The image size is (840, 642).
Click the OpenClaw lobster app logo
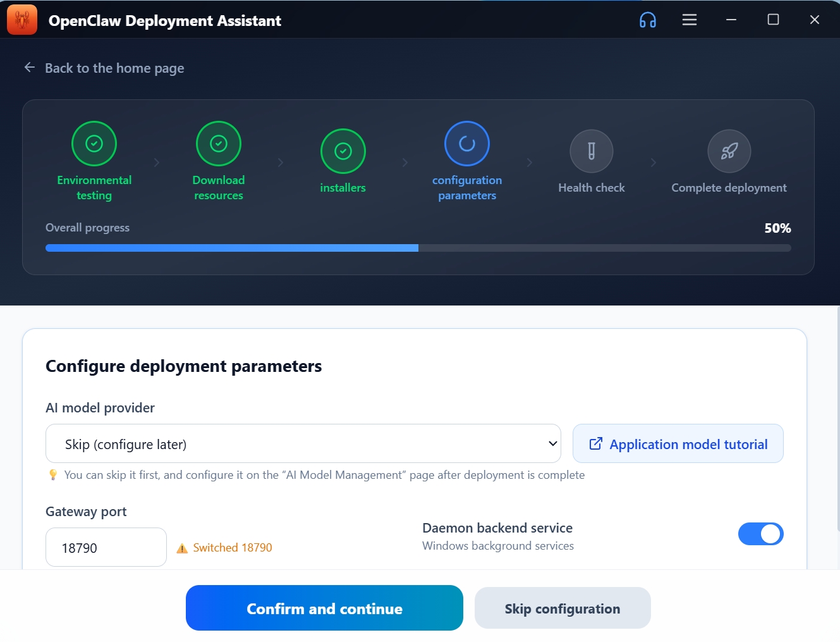tap(22, 20)
